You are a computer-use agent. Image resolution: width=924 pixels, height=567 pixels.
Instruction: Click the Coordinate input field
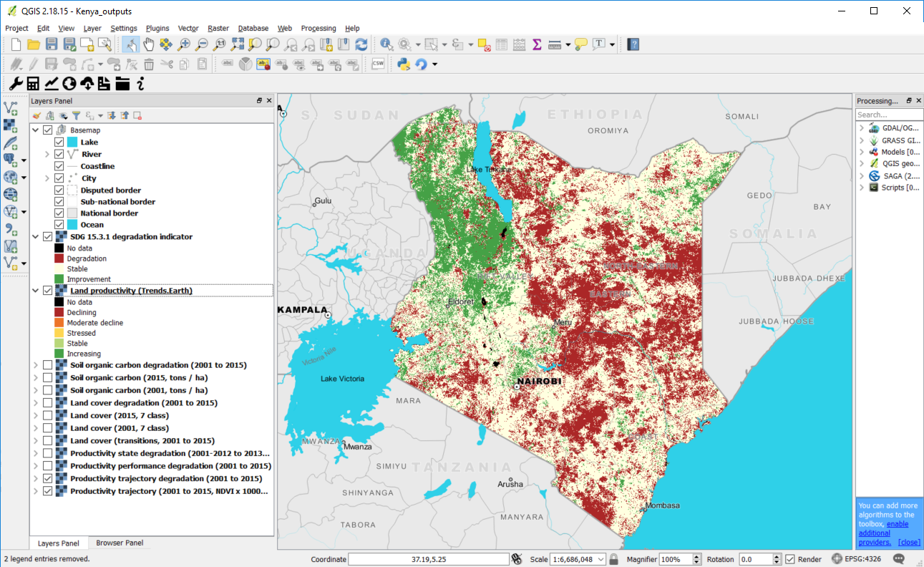click(429, 559)
